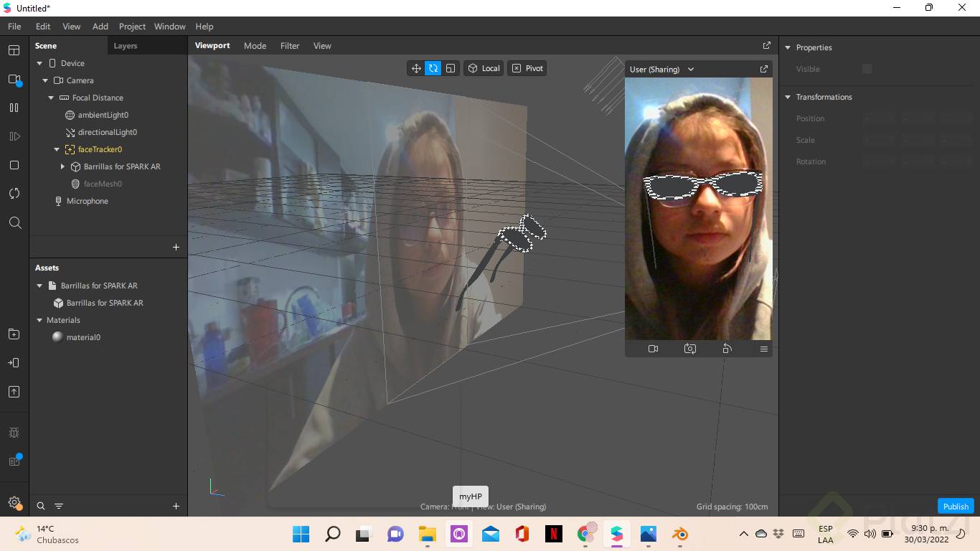The height and width of the screenshot is (551, 980).
Task: Start video recording in simulator preview
Action: point(653,349)
